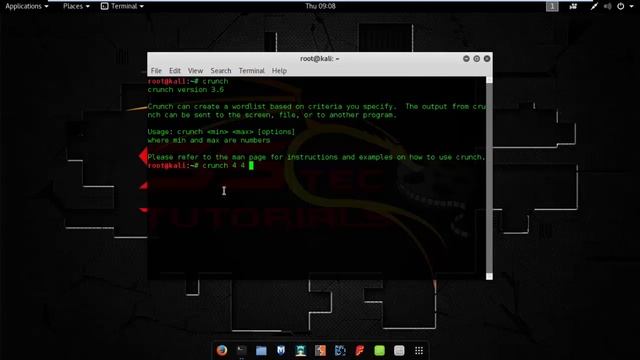Click the terminal vertical scrollbar
The image size is (640, 360).
pos(489,178)
